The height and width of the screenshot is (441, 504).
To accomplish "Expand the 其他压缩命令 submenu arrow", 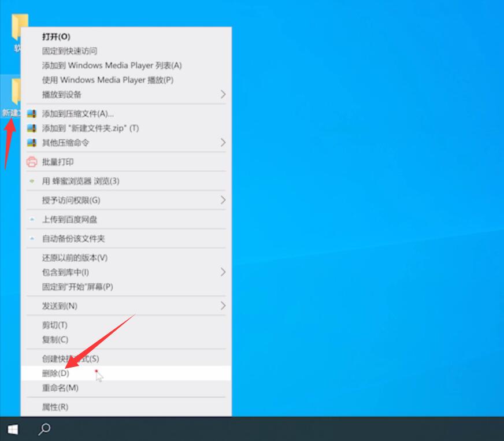I will (223, 142).
